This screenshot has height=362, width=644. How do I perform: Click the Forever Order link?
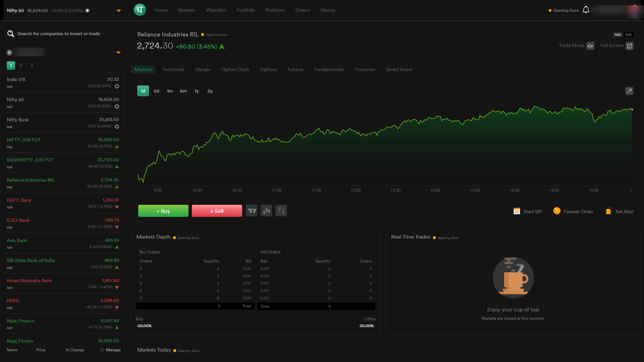tap(578, 212)
